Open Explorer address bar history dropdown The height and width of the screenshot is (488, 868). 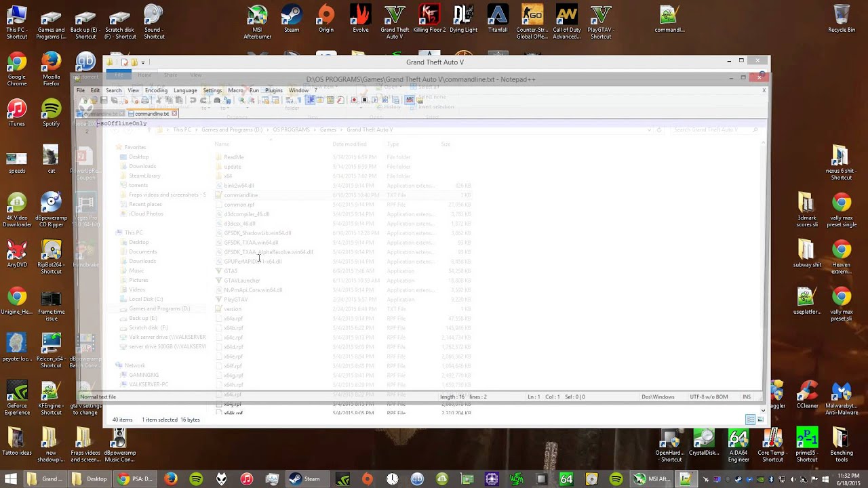pyautogui.click(x=649, y=129)
